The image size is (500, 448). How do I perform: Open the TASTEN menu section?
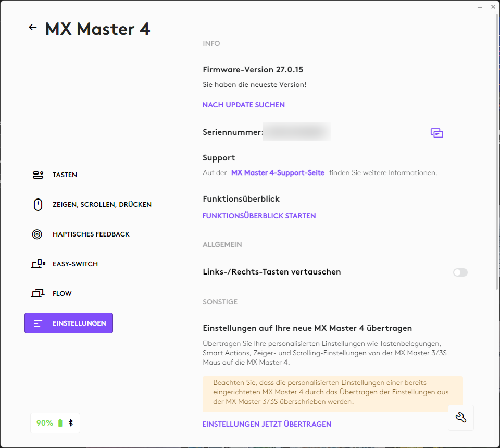click(65, 175)
